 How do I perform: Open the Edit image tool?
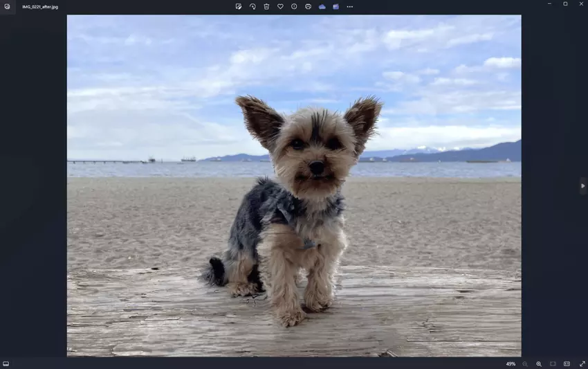tap(239, 6)
